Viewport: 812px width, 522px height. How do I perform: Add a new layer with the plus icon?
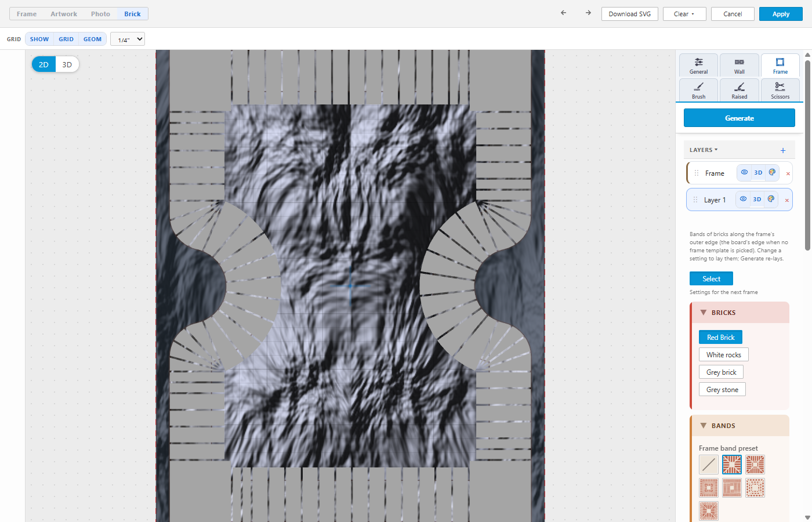[783, 150]
